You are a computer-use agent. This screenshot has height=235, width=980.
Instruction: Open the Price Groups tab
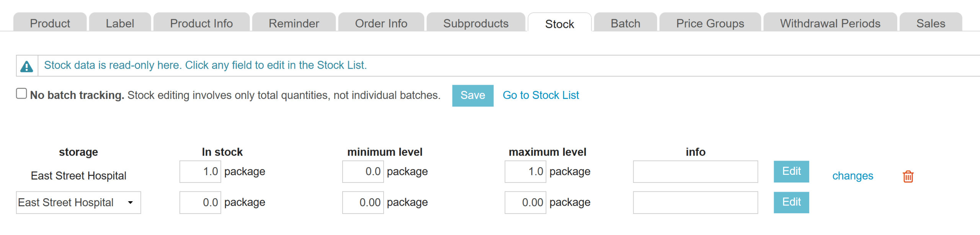click(x=710, y=23)
